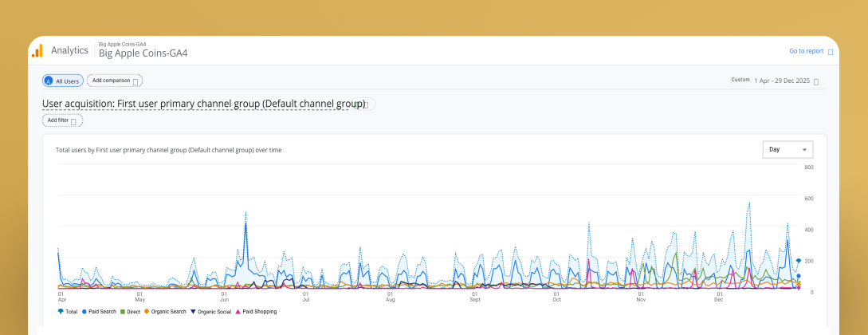Follow the Go to report link
This screenshot has width=868, height=335.
pyautogui.click(x=806, y=51)
